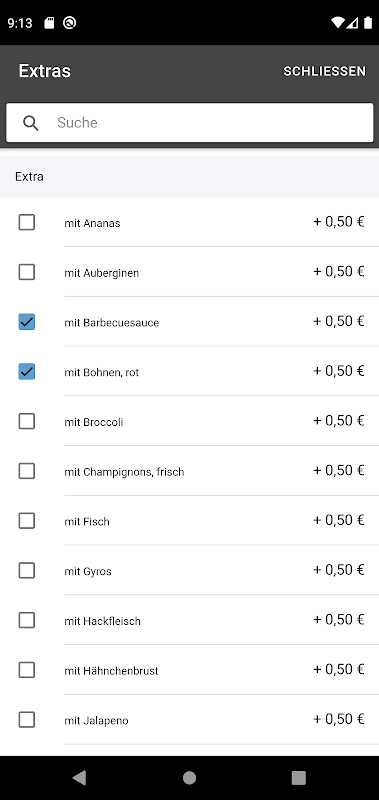
Task: Tap the battery icon in status bar
Action: tap(368, 23)
